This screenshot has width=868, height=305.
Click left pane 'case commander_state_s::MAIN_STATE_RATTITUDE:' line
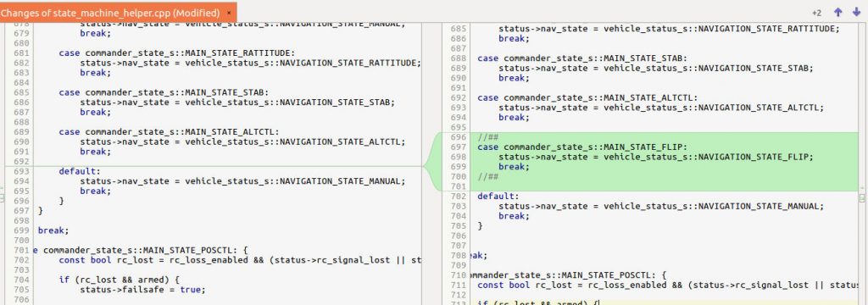(176, 53)
